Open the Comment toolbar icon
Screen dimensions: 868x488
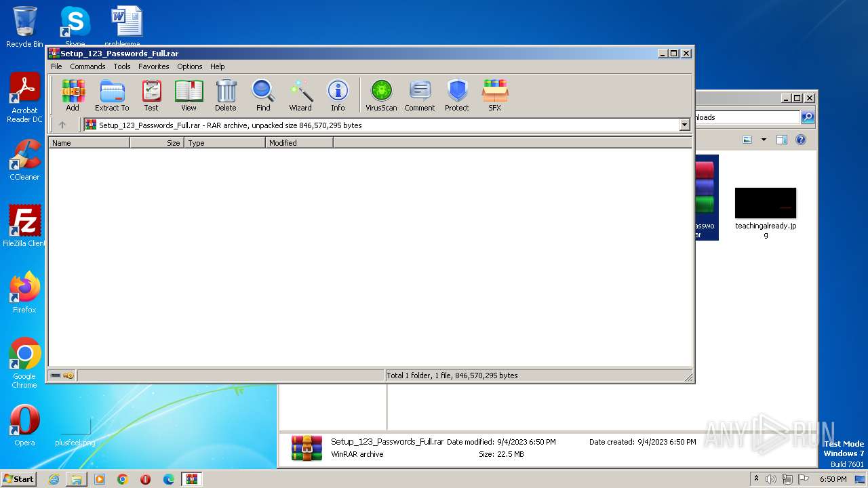pyautogui.click(x=420, y=95)
